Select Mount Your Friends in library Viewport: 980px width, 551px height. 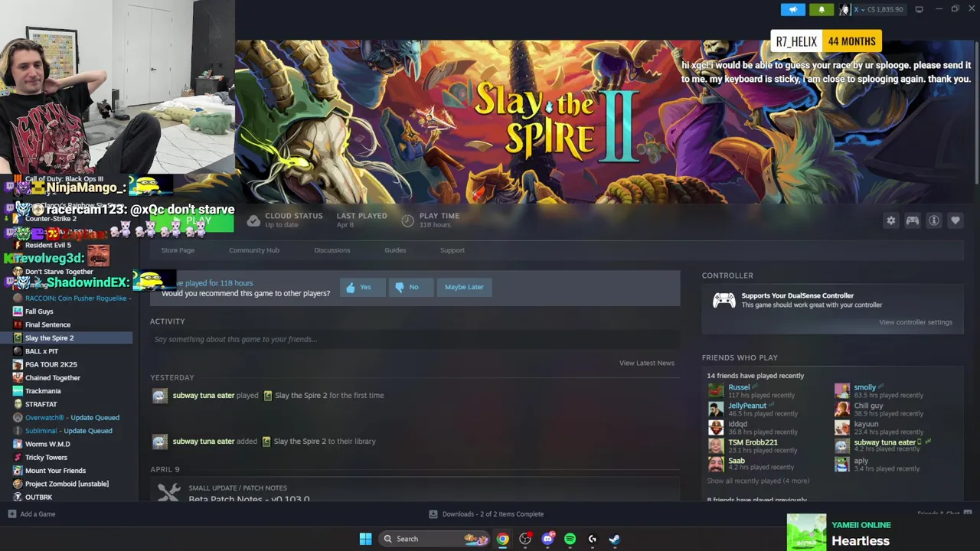pyautogui.click(x=55, y=471)
